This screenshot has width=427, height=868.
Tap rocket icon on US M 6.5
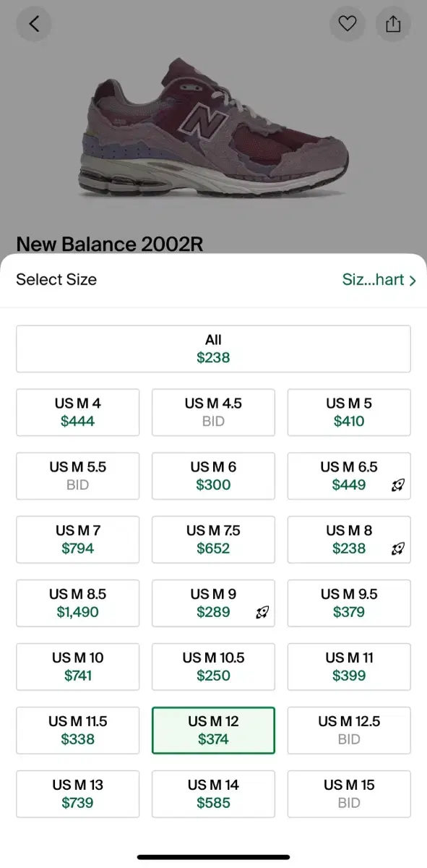[x=397, y=486]
